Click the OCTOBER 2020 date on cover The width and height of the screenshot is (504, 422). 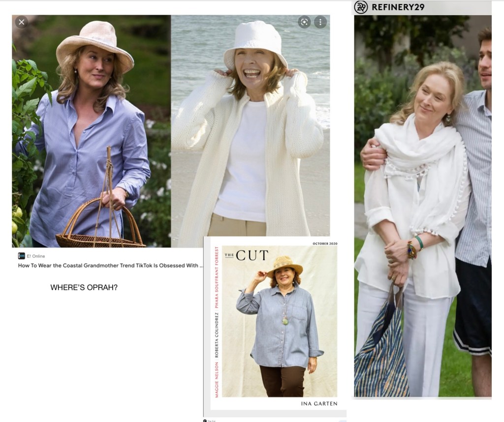coord(325,244)
